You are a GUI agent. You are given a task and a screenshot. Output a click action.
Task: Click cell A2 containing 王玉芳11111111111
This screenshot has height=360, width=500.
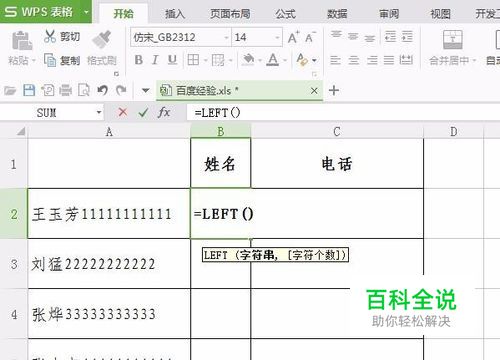pos(109,214)
